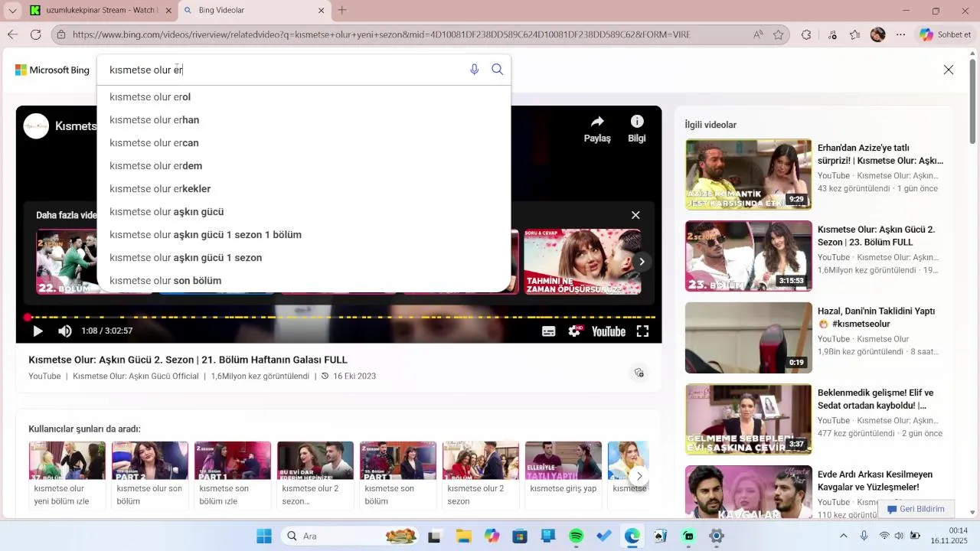Open File Explorer from the taskbar
This screenshot has height=551, width=980.
(463, 536)
